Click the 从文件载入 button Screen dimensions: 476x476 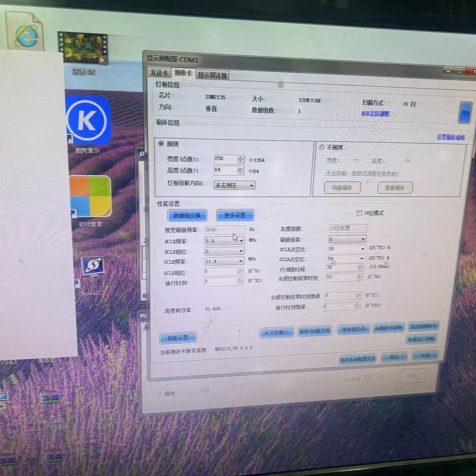[276, 332]
